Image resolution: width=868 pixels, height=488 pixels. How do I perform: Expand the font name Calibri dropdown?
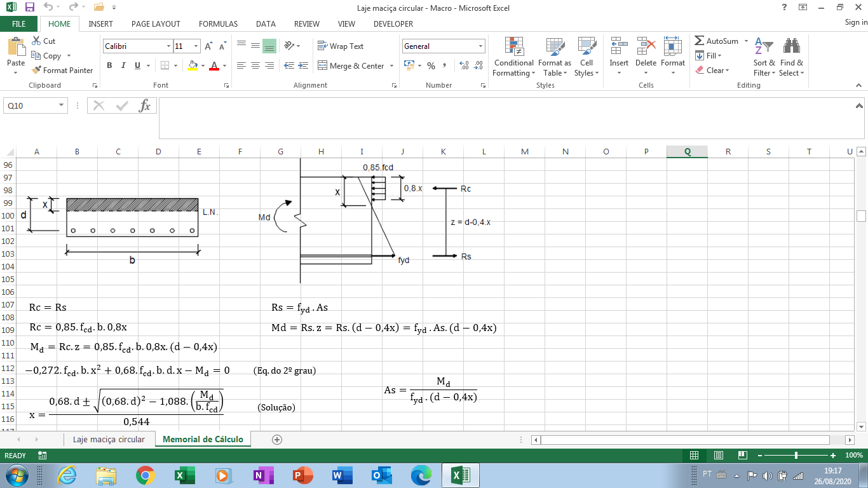coord(168,46)
